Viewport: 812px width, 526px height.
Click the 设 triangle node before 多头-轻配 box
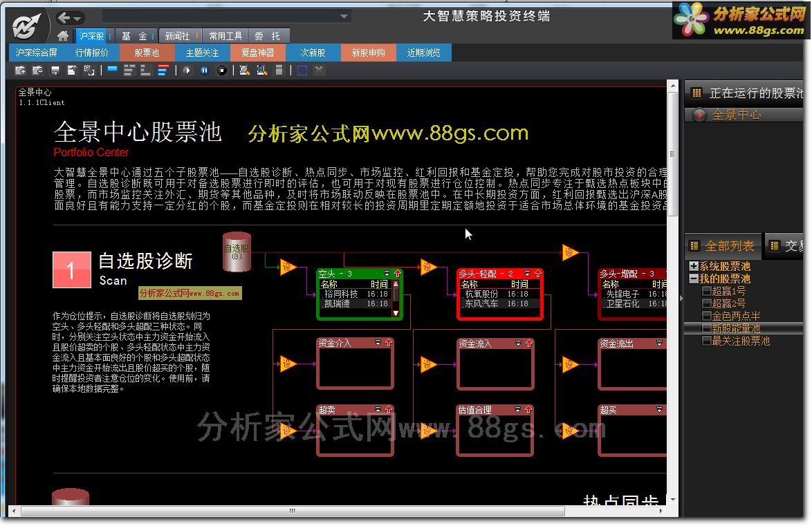click(428, 267)
